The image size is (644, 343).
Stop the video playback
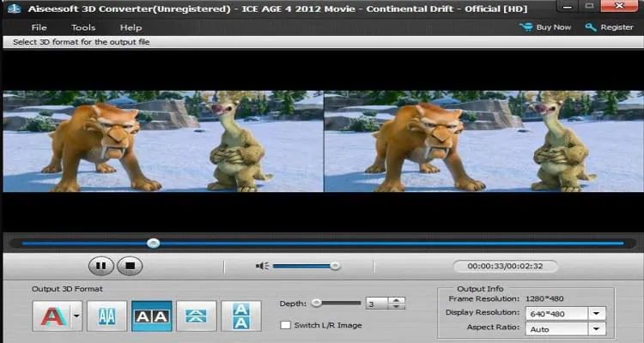coord(130,266)
